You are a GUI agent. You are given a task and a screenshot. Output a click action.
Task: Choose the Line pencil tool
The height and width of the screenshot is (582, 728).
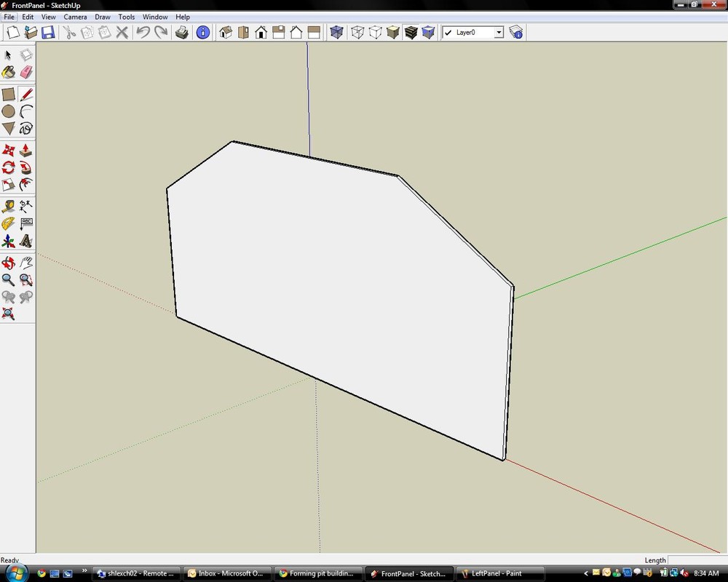26,95
